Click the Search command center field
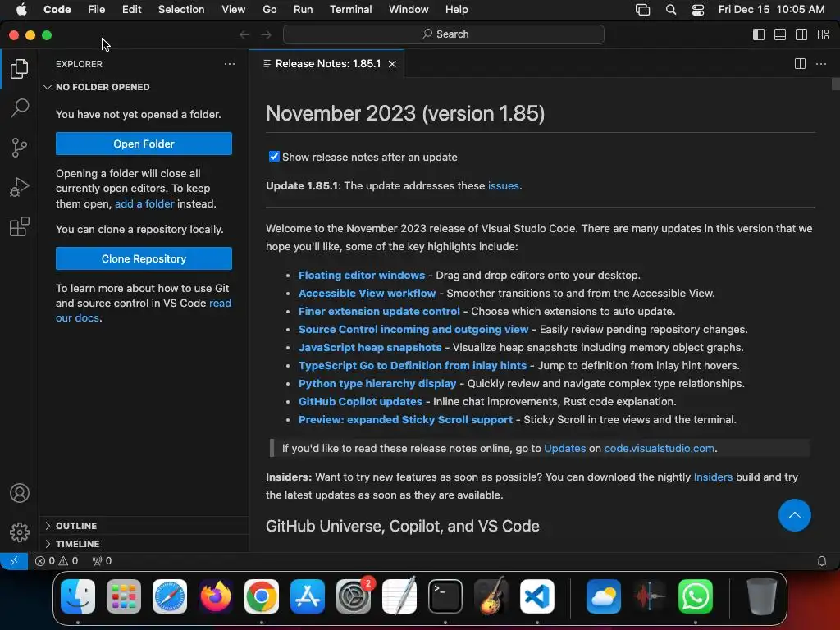This screenshot has height=630, width=840. tap(444, 34)
